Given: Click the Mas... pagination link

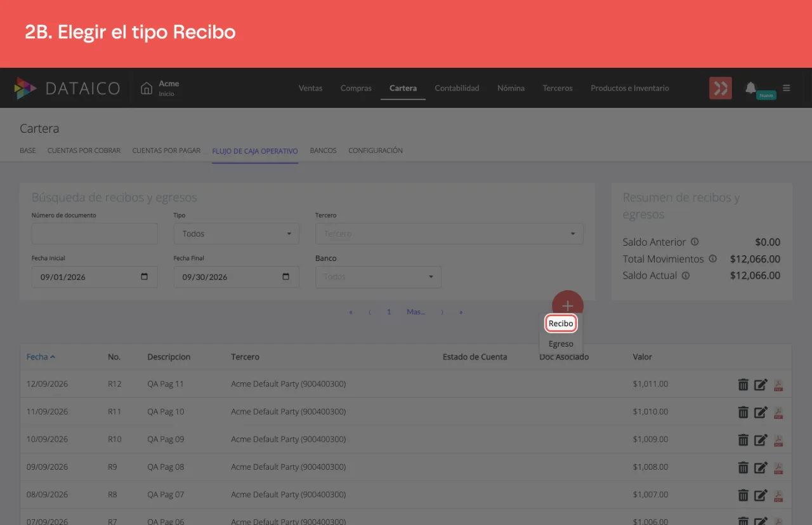Looking at the screenshot, I should (416, 312).
